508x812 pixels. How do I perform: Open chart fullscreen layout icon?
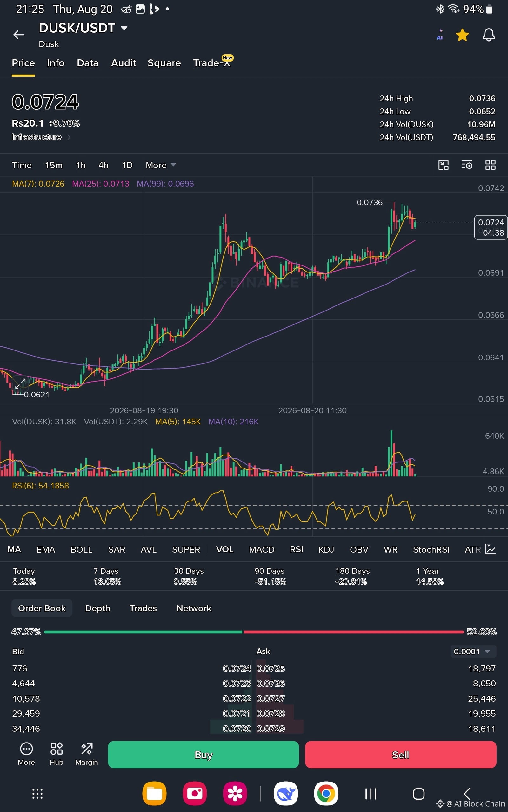444,165
